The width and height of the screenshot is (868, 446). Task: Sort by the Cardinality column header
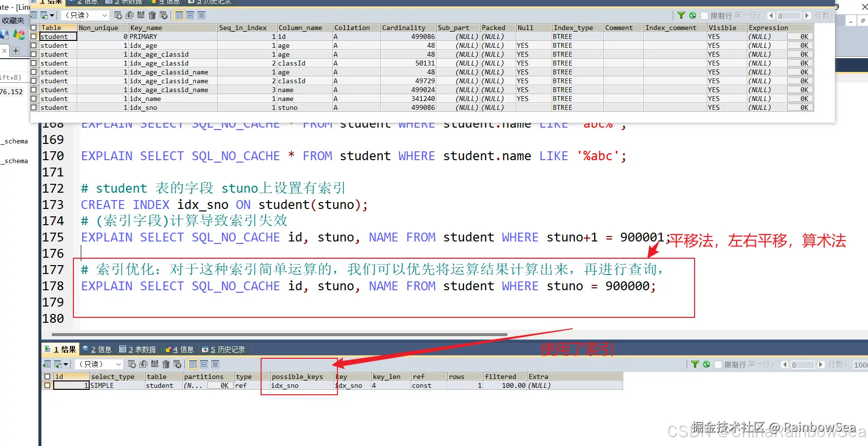[408, 28]
